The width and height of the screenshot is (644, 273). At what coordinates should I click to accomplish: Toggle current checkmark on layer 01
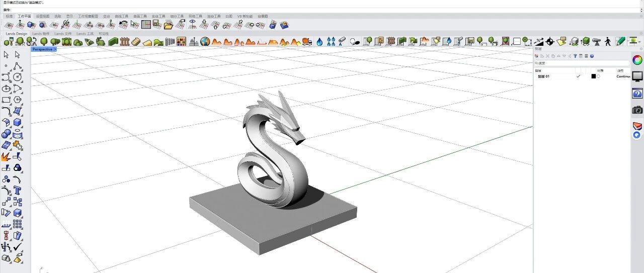(x=578, y=76)
